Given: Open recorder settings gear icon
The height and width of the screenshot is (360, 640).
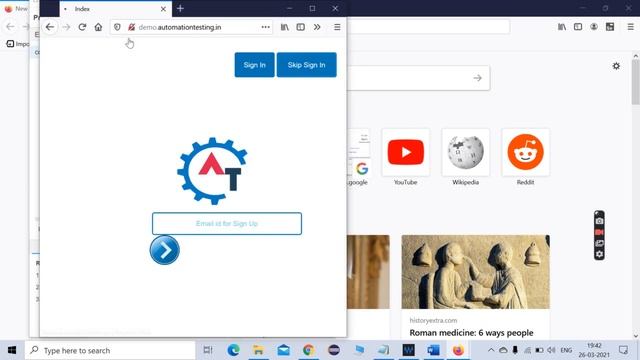Looking at the screenshot, I should pos(599,254).
